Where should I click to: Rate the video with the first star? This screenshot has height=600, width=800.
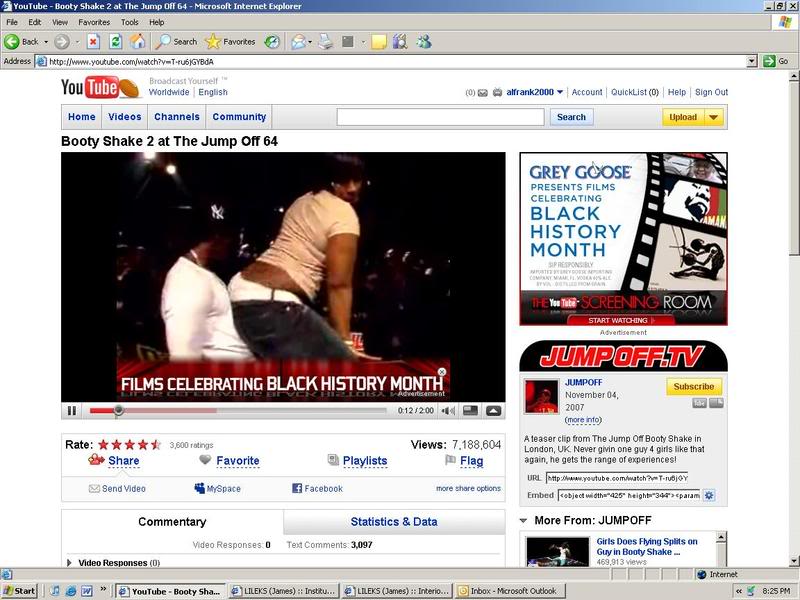pos(104,445)
